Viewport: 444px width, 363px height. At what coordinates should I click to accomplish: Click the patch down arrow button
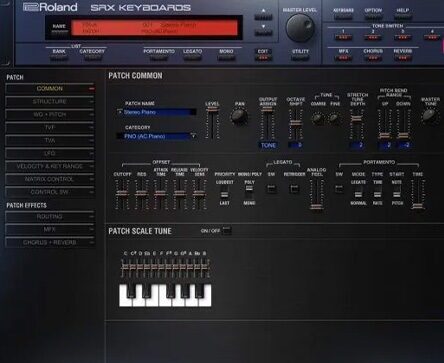point(263,32)
